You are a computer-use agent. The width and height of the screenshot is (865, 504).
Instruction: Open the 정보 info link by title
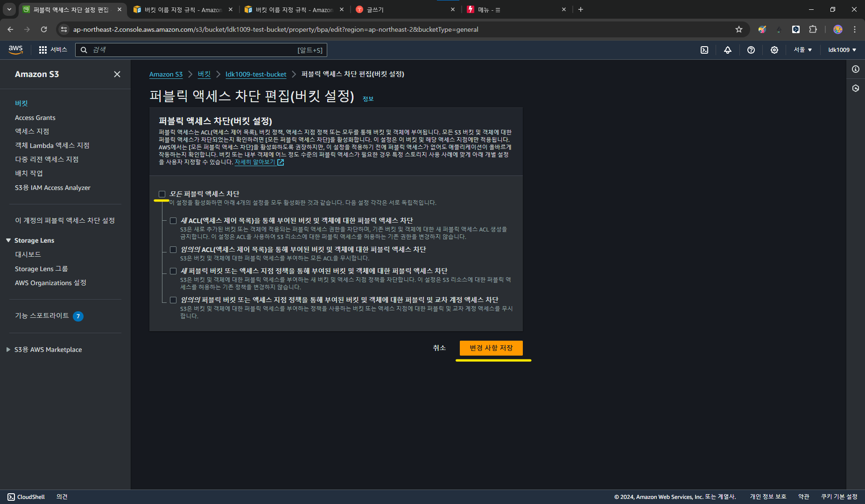[368, 99]
